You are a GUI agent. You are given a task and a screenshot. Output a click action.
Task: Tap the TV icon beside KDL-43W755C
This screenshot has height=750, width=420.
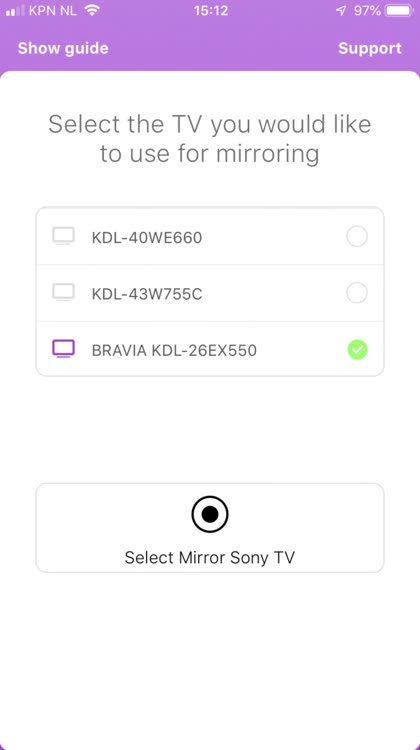[x=64, y=292]
